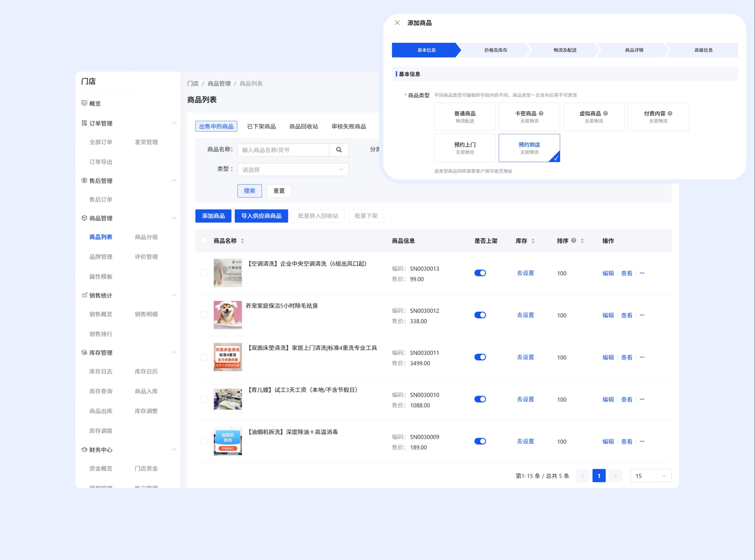Click the 概览 sidebar icon
This screenshot has height=560, width=755.
(84, 103)
